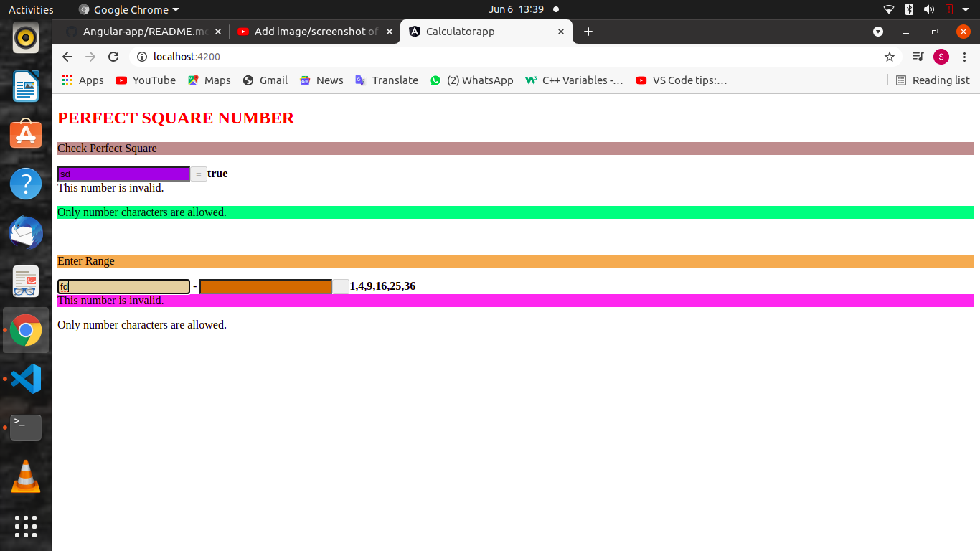Toggle the bookmark star for this page
The image size is (980, 551).
point(889,57)
